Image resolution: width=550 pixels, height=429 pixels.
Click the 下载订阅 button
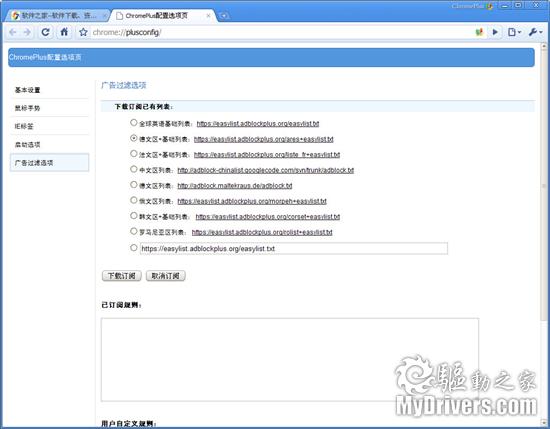[x=121, y=276]
